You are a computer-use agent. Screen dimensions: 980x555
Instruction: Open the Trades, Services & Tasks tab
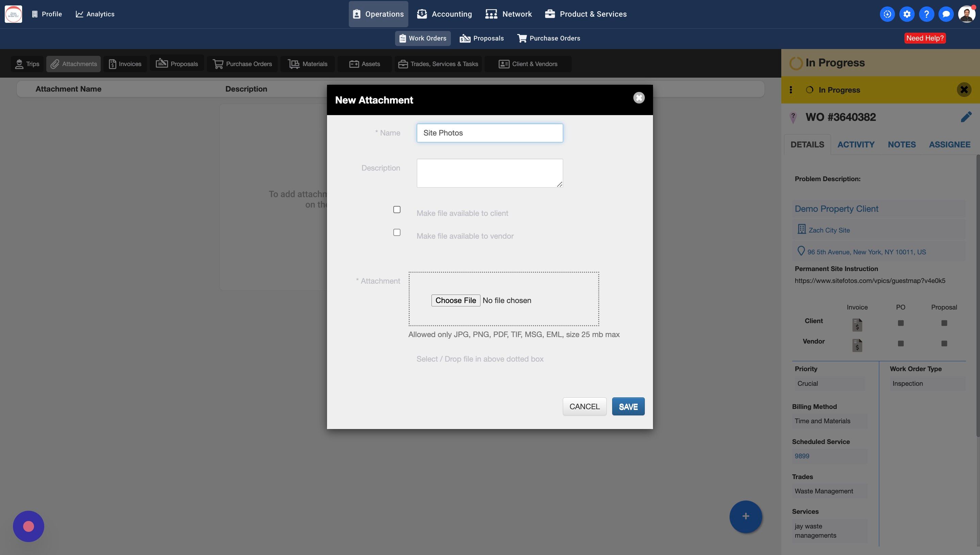pos(438,64)
